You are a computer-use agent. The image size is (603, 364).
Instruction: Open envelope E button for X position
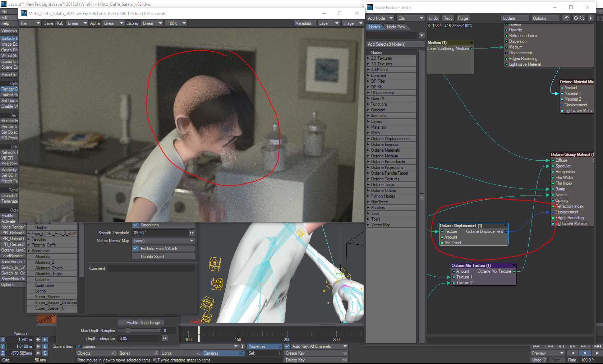tap(45, 340)
